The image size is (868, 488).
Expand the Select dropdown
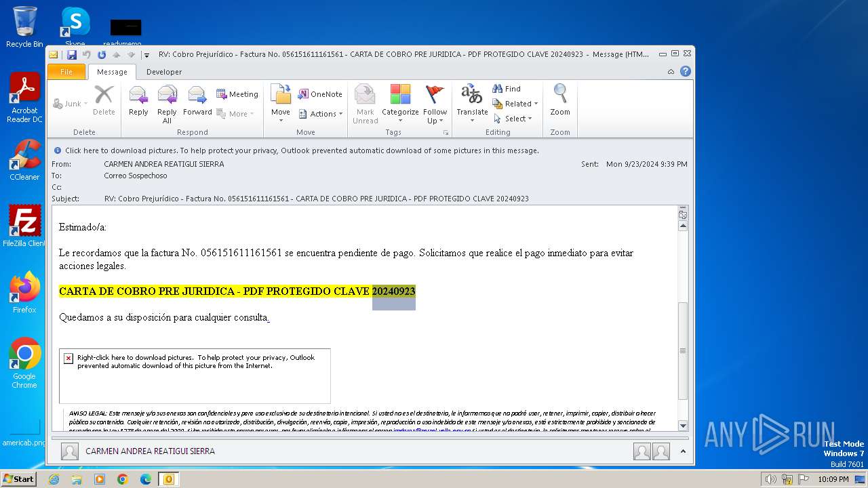[513, 119]
